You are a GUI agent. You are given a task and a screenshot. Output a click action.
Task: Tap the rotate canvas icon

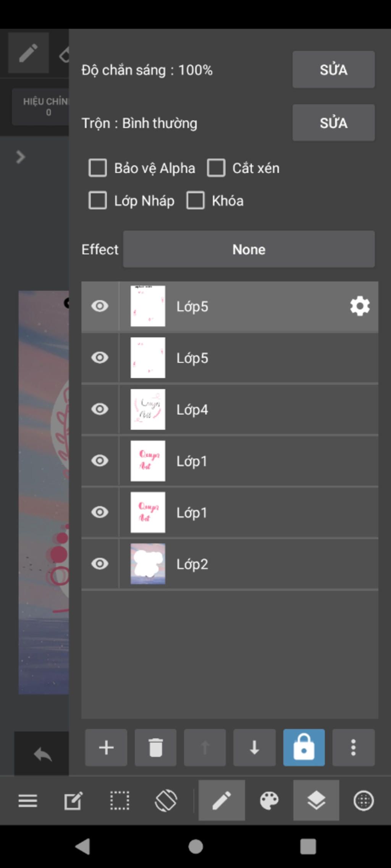tap(166, 800)
